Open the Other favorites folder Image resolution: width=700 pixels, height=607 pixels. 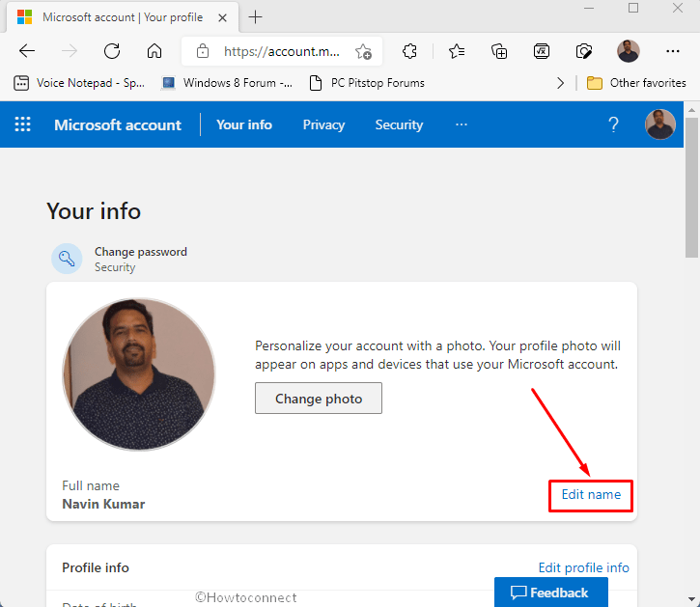coord(636,83)
